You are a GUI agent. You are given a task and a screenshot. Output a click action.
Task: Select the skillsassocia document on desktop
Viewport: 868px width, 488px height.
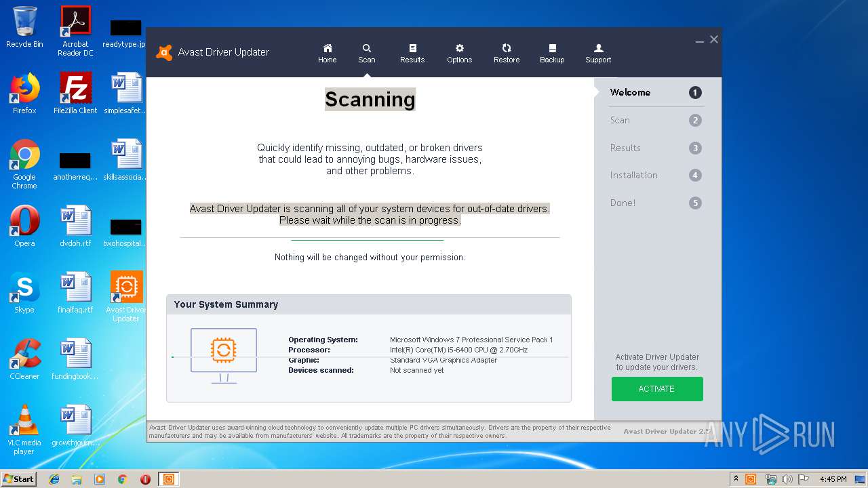[x=126, y=160]
